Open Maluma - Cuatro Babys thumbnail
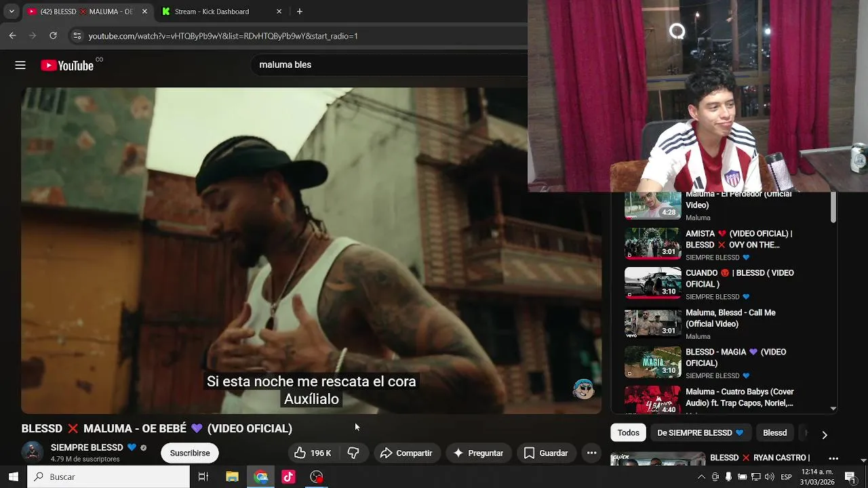Screen dimensions: 868x488 652,400
